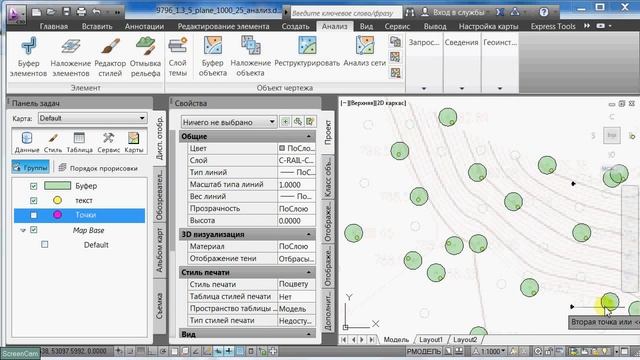Click the Сервис tools icon in the task pane
Image resolution: width=640 pixels, height=360 pixels.
coord(109,142)
